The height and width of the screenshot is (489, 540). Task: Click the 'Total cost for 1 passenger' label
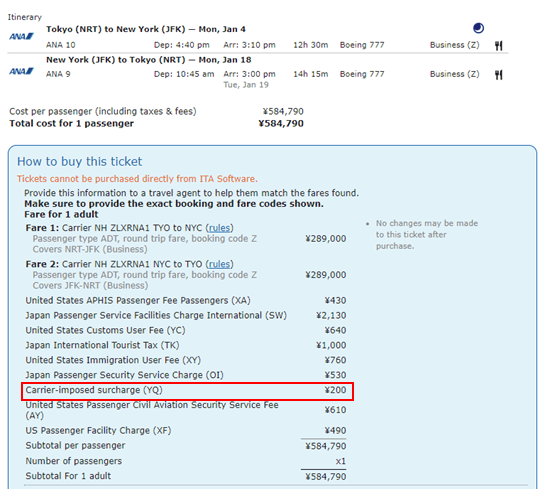[x=71, y=123]
